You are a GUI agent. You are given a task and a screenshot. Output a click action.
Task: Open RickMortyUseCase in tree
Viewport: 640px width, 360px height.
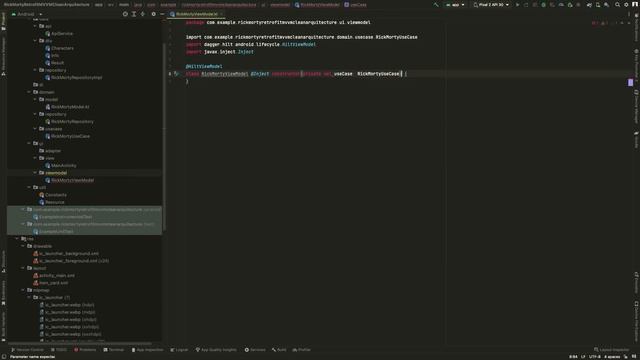click(x=68, y=136)
